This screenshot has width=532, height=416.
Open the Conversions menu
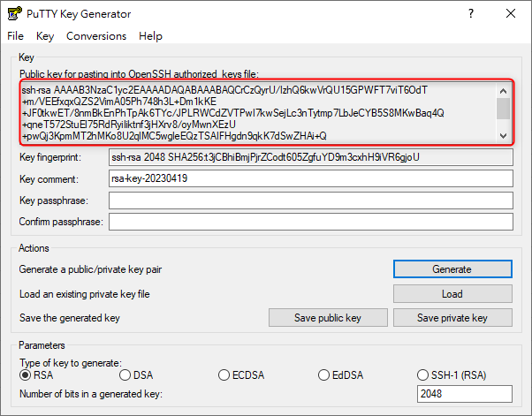click(96, 36)
